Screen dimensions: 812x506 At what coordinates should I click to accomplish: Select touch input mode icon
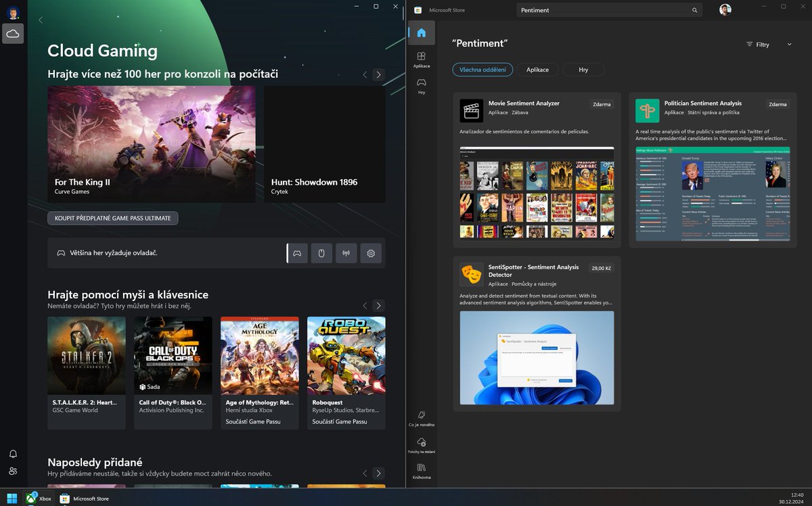point(346,253)
